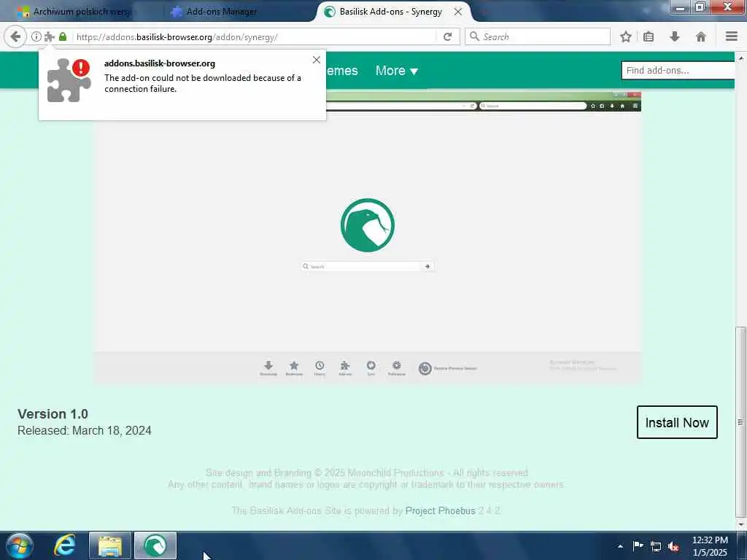Click the browser back arrow button

point(15,36)
